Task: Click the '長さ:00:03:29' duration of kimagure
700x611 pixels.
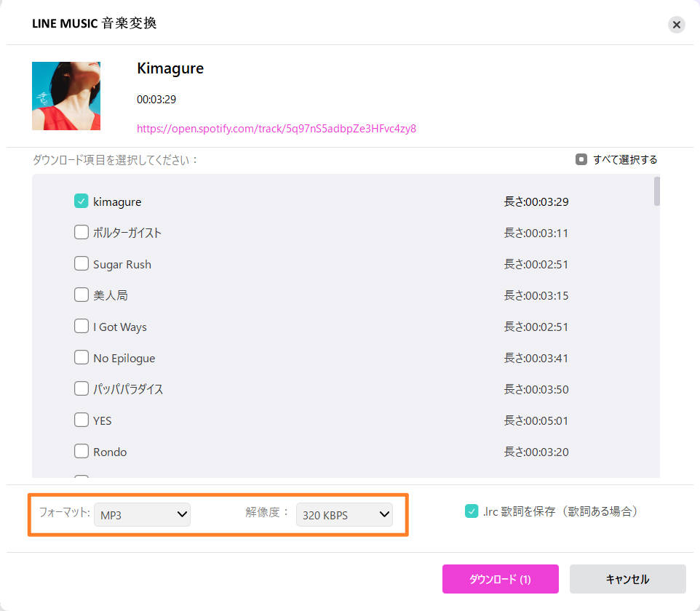Action: (536, 201)
